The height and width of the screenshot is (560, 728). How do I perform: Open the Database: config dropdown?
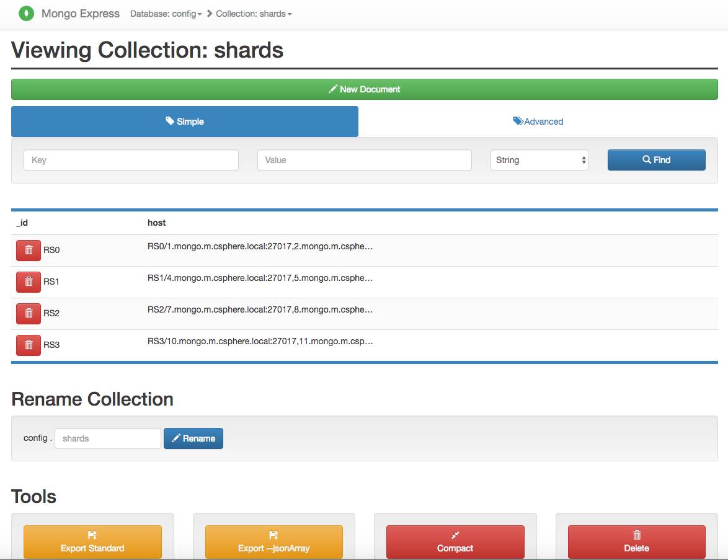166,13
